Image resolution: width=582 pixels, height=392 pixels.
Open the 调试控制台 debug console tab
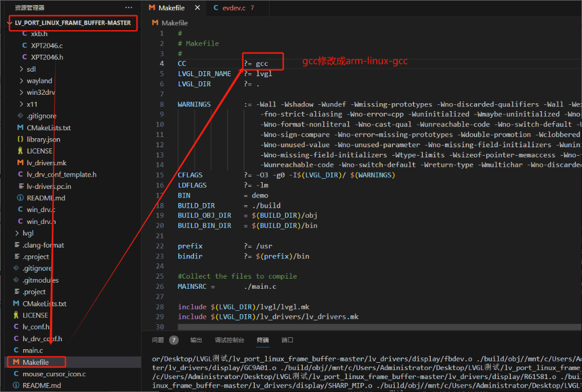pyautogui.click(x=230, y=340)
